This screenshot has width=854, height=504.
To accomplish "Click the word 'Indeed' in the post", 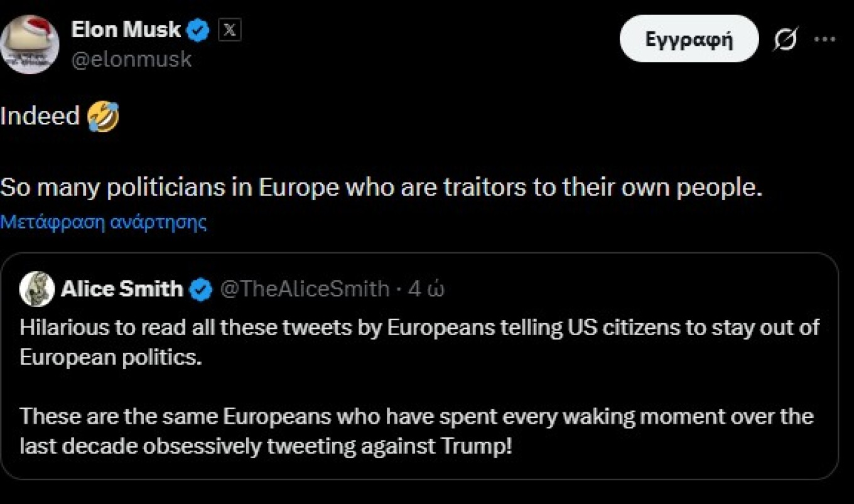I will click(x=40, y=117).
